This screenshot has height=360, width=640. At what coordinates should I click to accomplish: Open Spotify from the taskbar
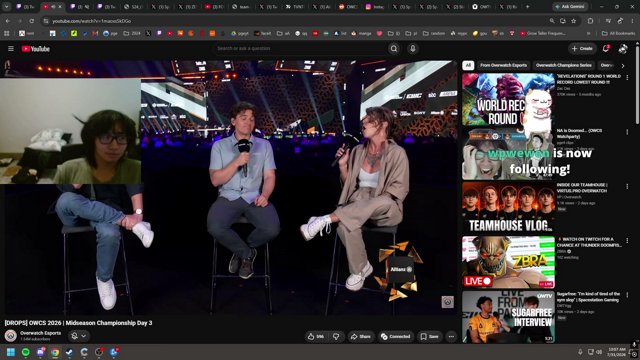point(25,352)
